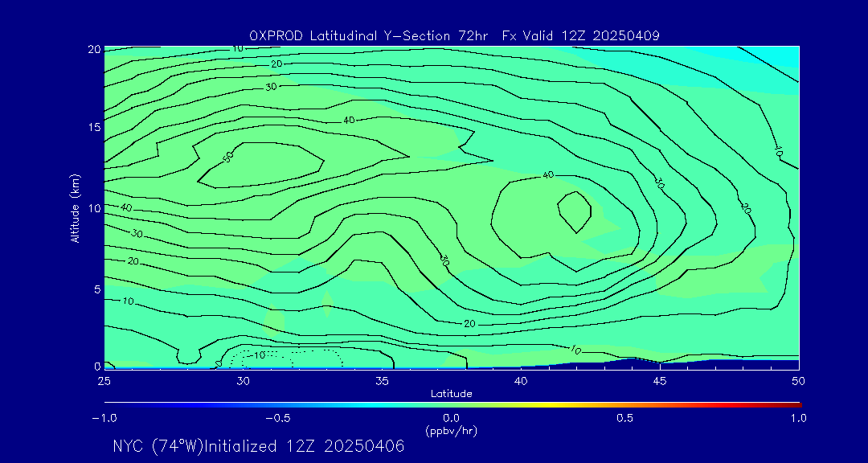Click the rainbow color scale bar
Screen dimensions: 868x463
[x=452, y=405]
